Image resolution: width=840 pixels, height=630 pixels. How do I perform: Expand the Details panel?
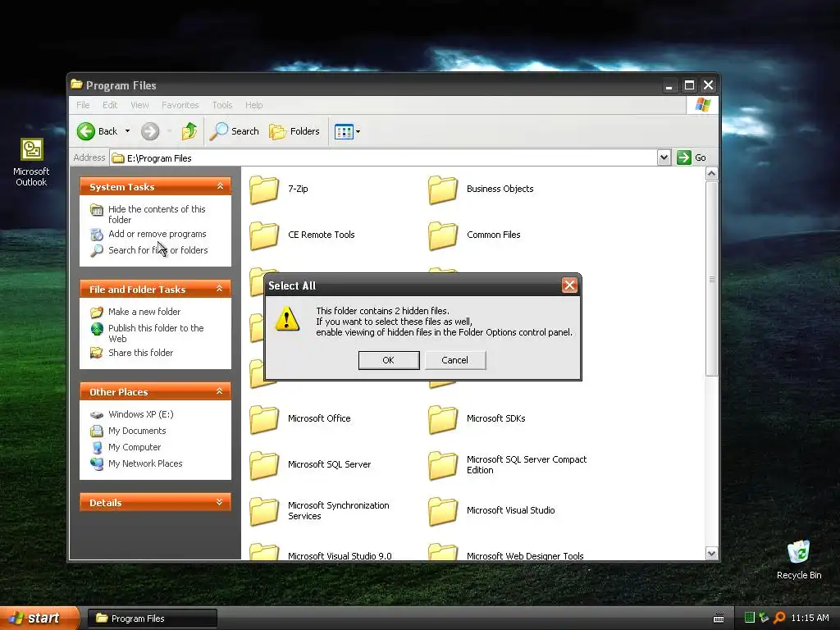pyautogui.click(x=220, y=502)
